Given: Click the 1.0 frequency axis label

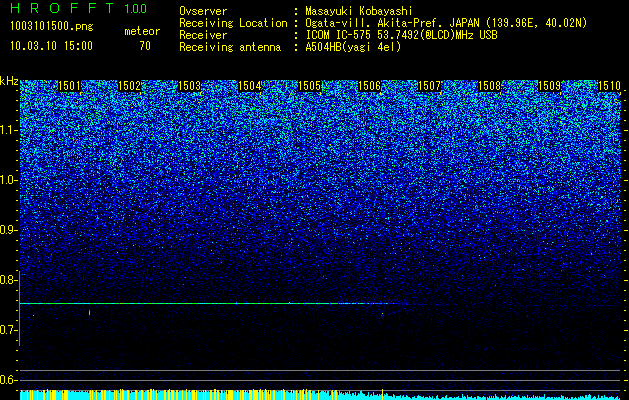Looking at the screenshot, I should point(8,180).
